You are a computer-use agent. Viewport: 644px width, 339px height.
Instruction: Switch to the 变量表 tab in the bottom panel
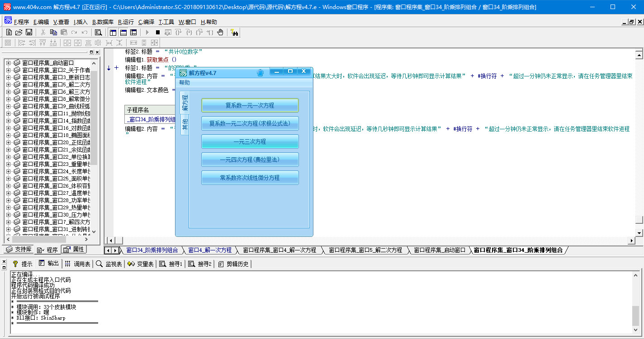141,264
